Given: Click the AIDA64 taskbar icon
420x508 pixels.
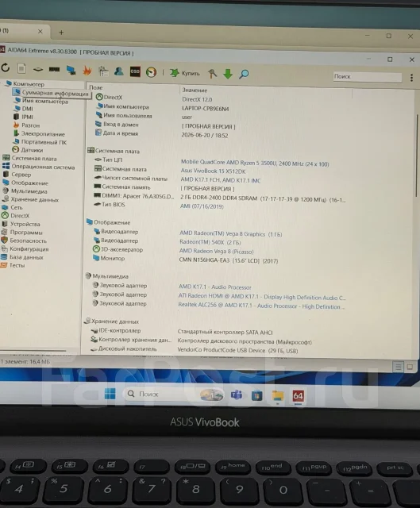Looking at the screenshot, I should point(299,396).
